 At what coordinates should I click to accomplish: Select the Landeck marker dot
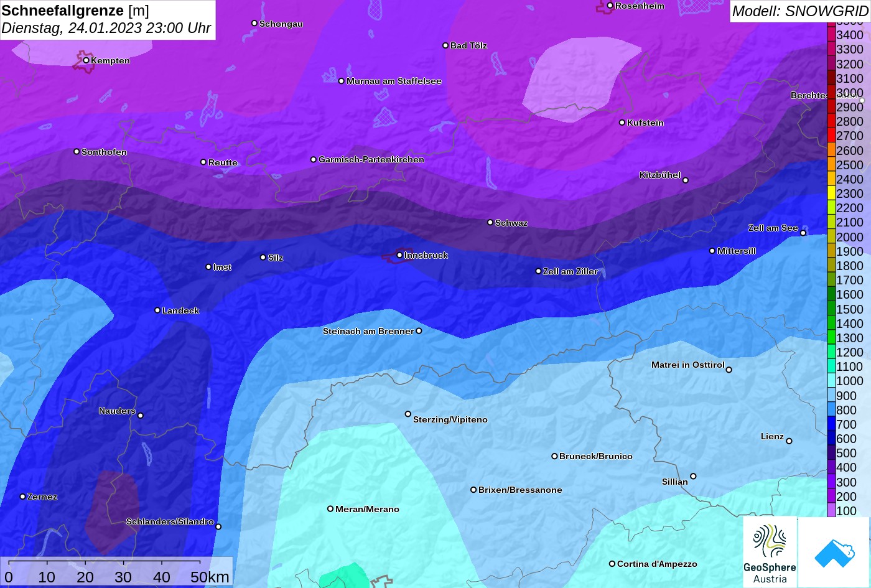tap(157, 310)
